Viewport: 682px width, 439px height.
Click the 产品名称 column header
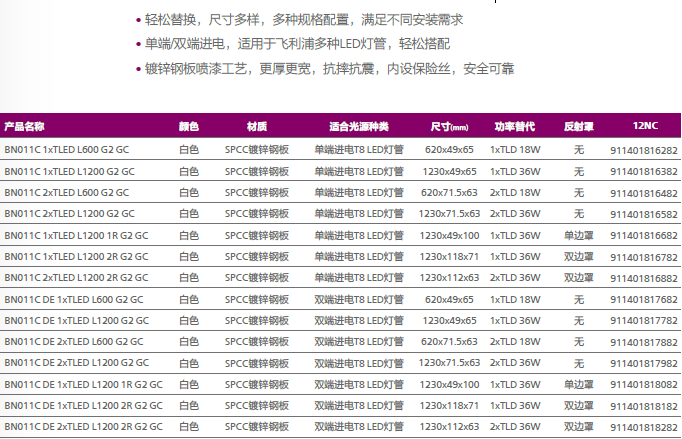point(25,127)
